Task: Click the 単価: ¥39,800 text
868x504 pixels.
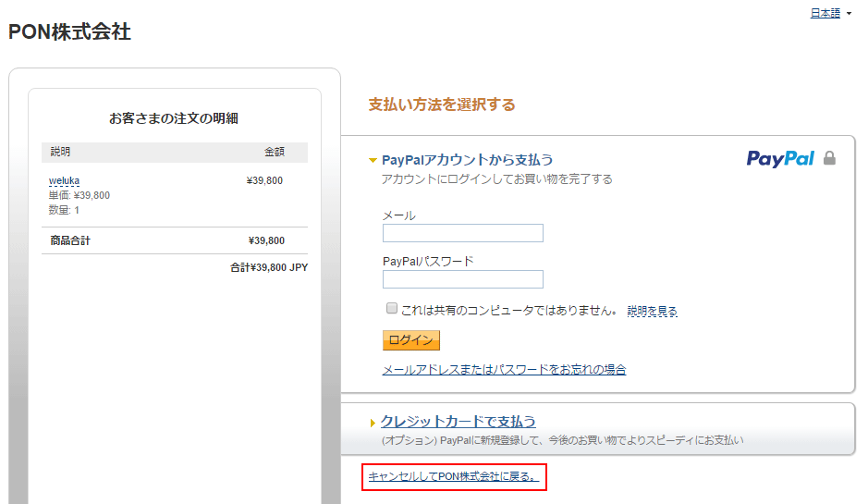Action: 79,195
